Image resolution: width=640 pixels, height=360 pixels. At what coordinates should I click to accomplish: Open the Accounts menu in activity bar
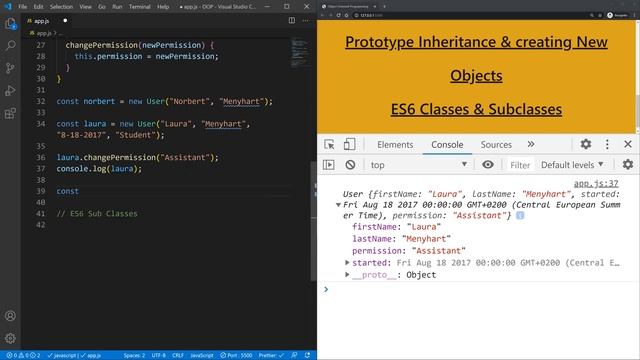click(x=10, y=316)
